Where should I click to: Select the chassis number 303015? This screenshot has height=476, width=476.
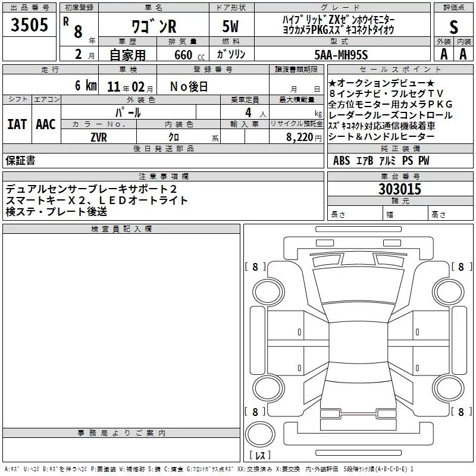click(400, 189)
